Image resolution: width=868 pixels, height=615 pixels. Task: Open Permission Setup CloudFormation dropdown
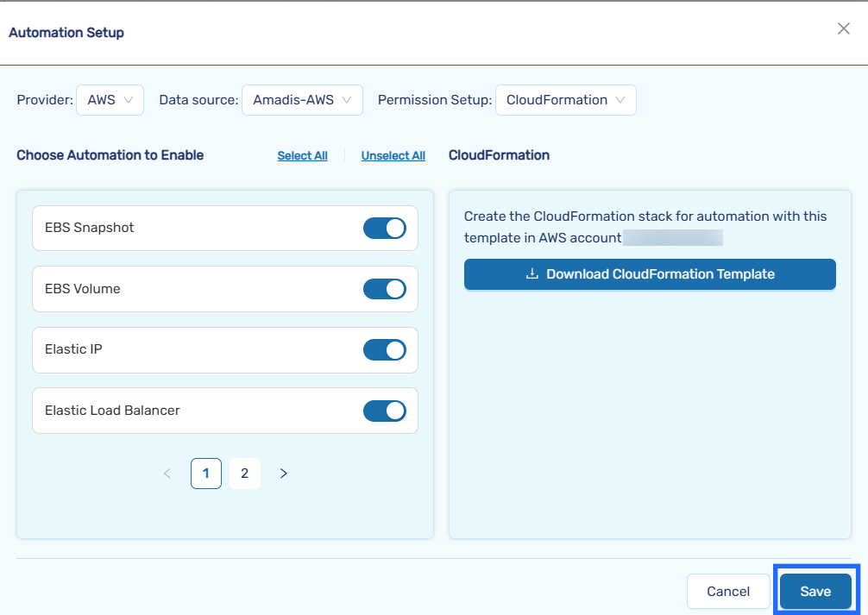(565, 100)
